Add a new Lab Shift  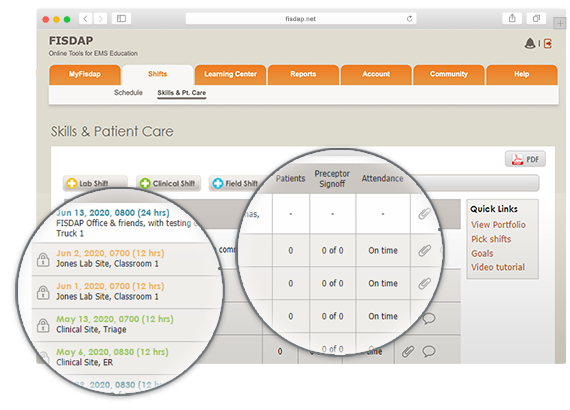(95, 183)
